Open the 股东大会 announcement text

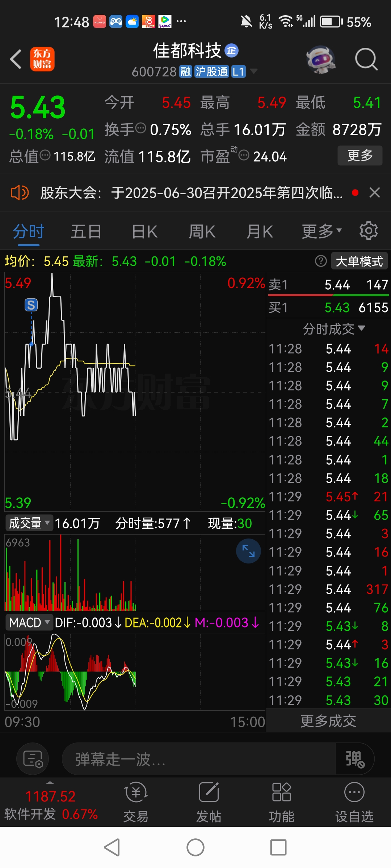tap(192, 193)
